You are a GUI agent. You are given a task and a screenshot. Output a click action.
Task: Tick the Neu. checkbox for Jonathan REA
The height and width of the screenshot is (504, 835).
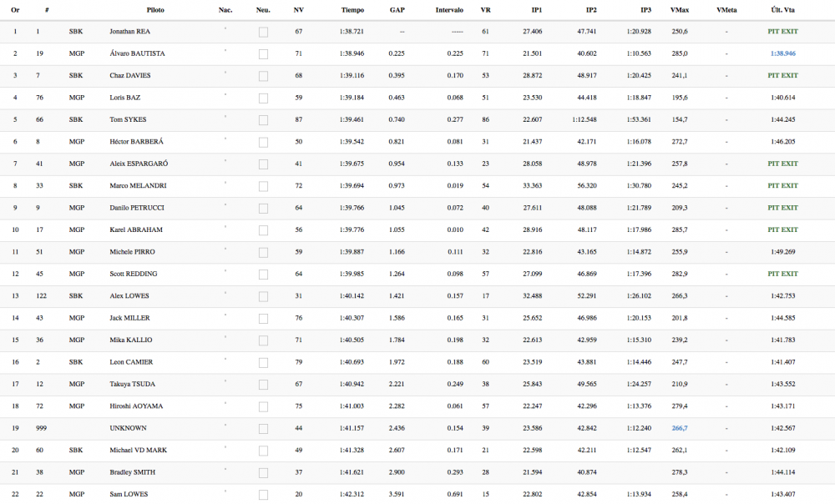pos(263,32)
